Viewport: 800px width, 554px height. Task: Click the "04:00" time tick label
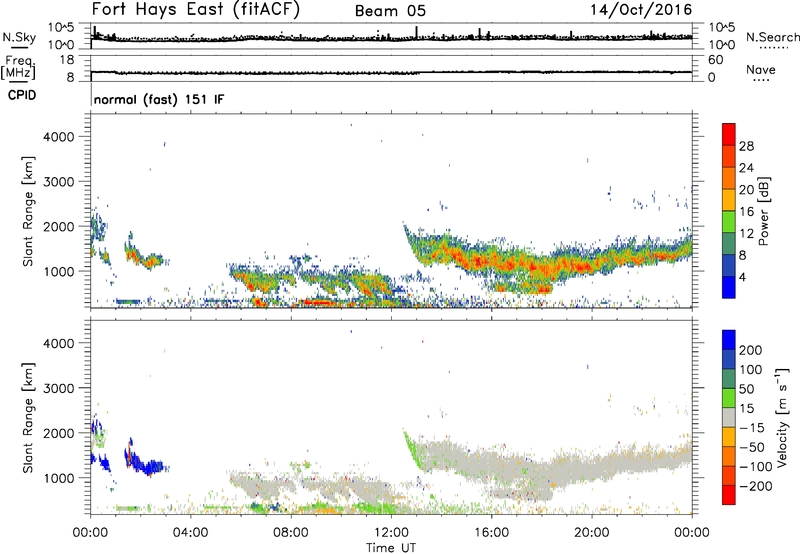pyautogui.click(x=191, y=533)
